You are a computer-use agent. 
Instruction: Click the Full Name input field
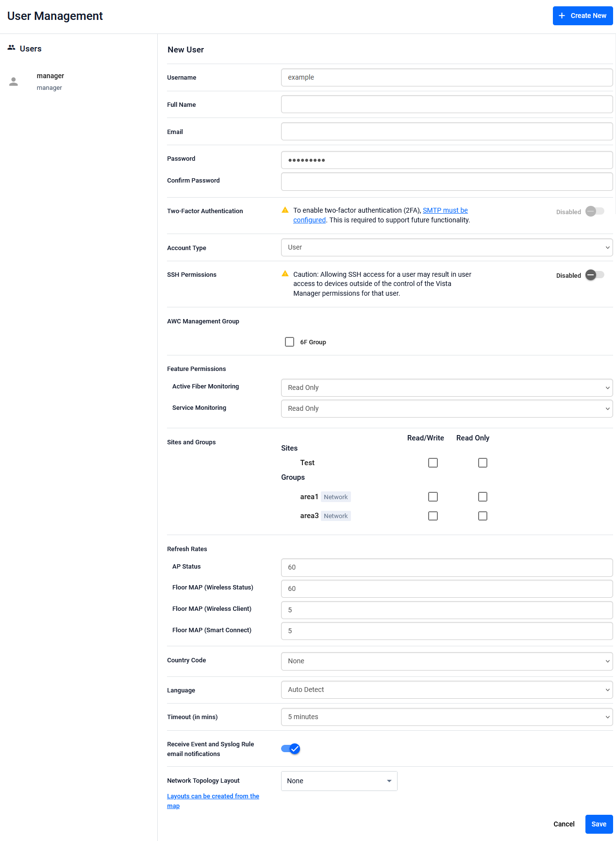(447, 104)
